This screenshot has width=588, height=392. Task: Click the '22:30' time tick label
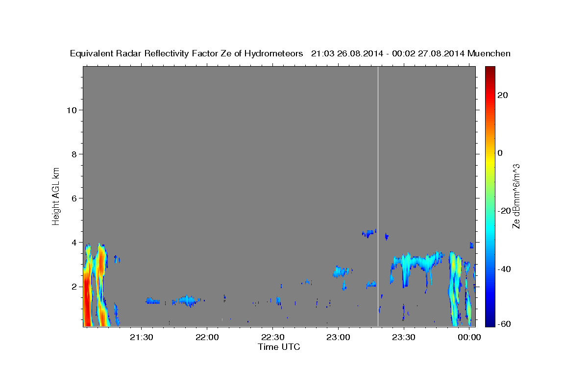[x=272, y=338]
